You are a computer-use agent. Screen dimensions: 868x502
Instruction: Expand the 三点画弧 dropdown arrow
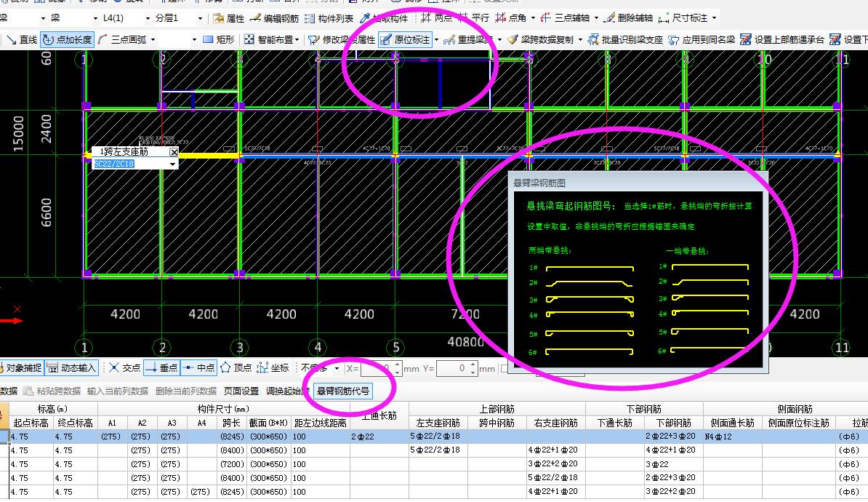(153, 40)
